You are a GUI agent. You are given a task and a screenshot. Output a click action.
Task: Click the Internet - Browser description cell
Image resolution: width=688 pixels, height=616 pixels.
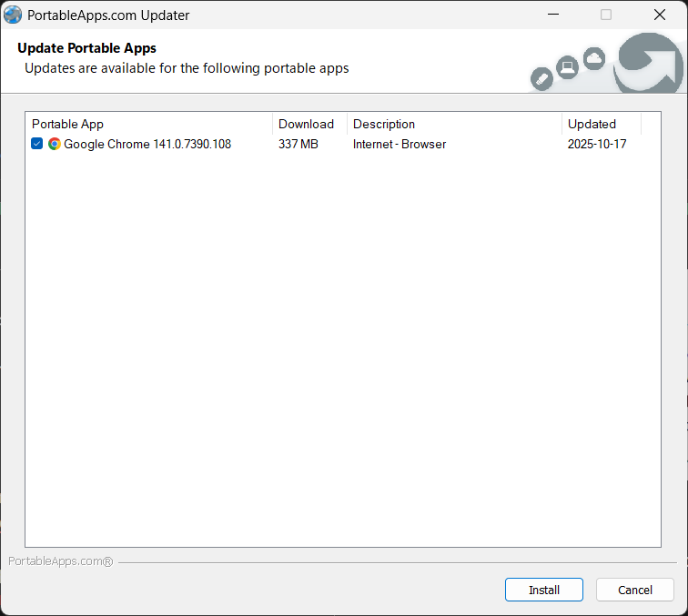coord(400,144)
